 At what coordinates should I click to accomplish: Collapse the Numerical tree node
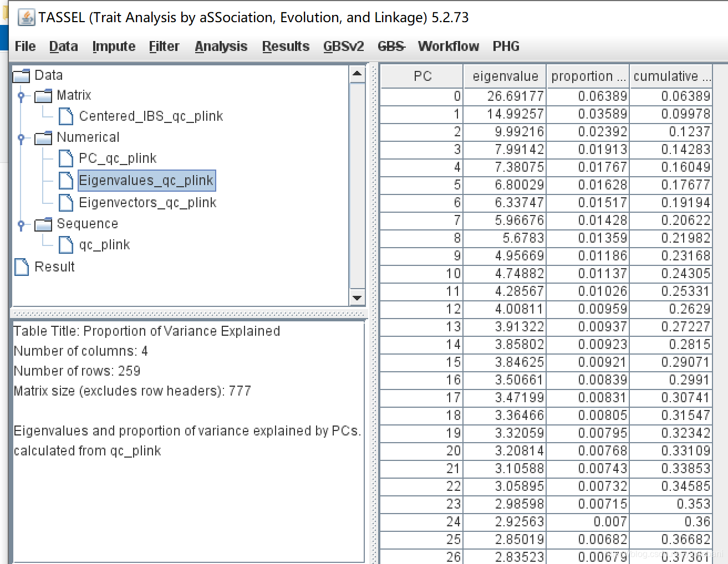point(21,137)
